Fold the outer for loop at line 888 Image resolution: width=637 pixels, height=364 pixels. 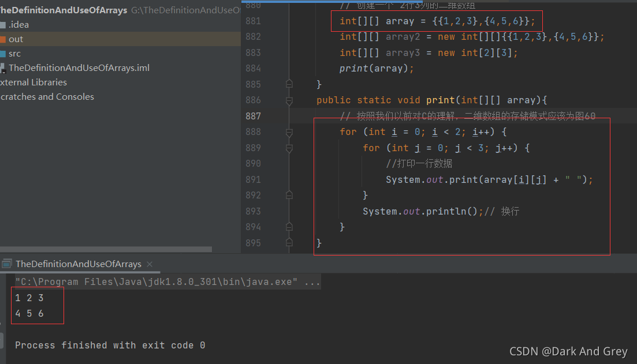(289, 132)
